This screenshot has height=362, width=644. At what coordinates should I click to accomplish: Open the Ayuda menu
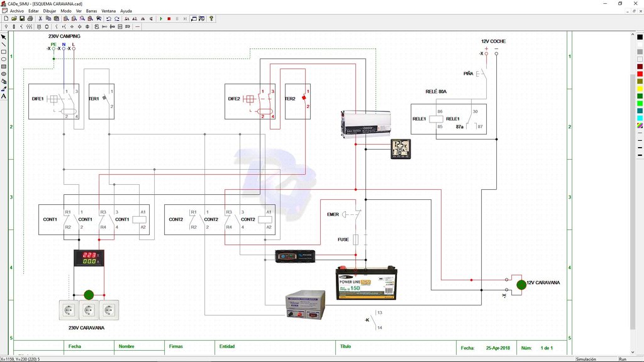(x=126, y=11)
